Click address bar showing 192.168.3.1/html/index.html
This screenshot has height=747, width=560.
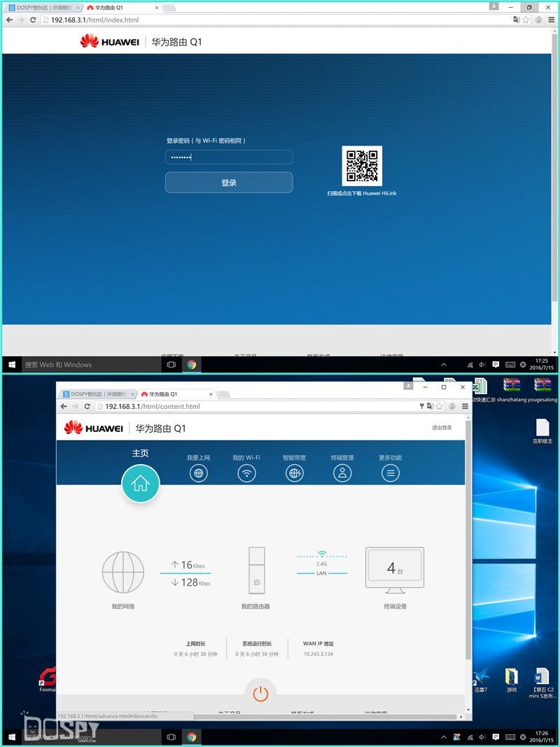pos(276,20)
